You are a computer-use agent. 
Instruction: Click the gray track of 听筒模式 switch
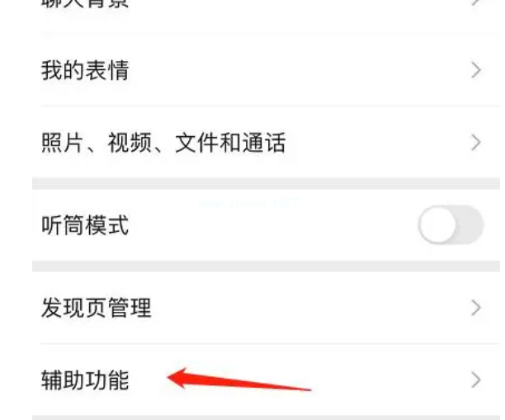click(470, 224)
